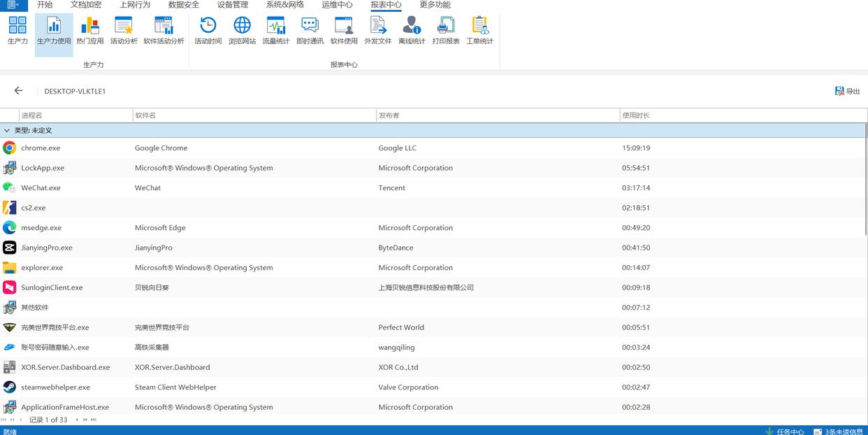
Task: Sort by the 使用时长 column header
Action: (x=635, y=115)
